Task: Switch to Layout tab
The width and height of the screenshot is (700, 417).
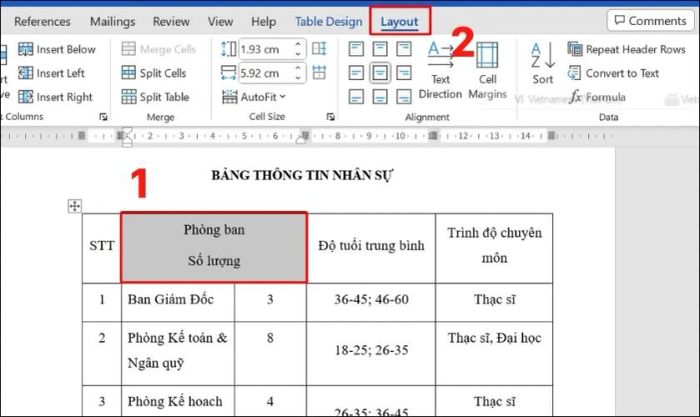Action: [x=400, y=21]
